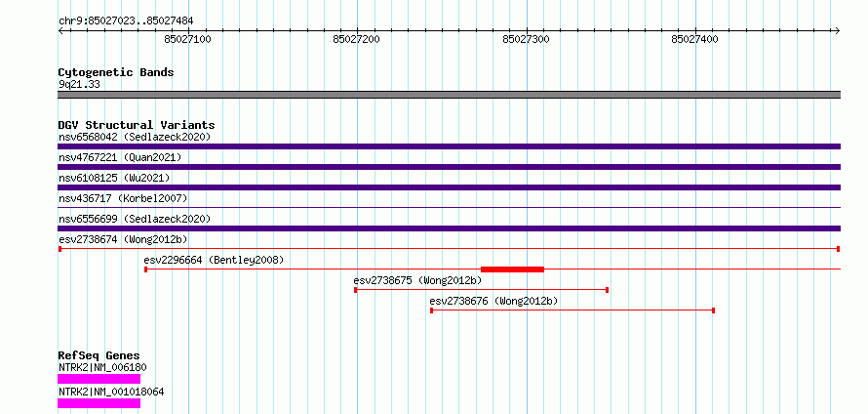Select the thin purple line of nsv436717
This screenshot has height=414, width=868.
click(x=449, y=207)
